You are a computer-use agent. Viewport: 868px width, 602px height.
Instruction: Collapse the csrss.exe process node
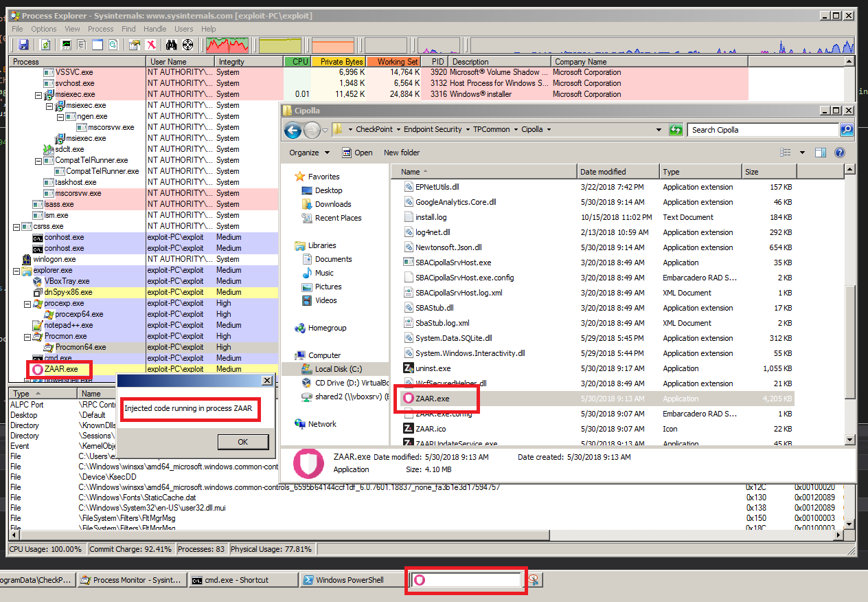[17, 226]
